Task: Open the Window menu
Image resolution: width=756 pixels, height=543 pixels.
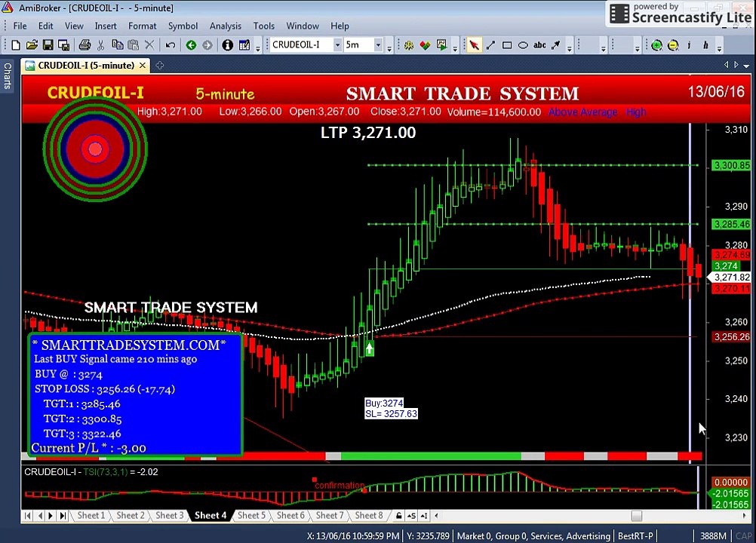Action: (303, 26)
